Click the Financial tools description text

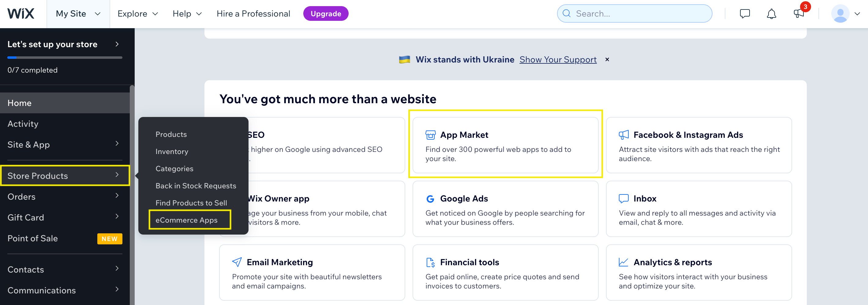[502, 281]
